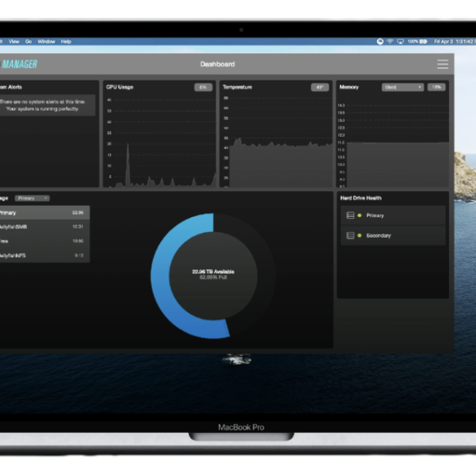Click the CPU Usage graph spike
Screen dimensions: 476x476
(x=128, y=165)
